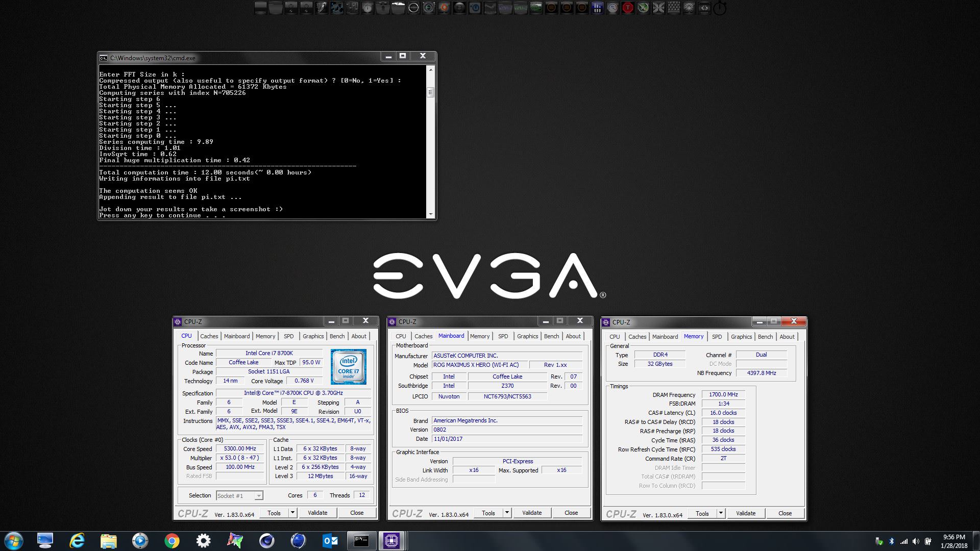Open the Tools dropdown arrow in Mainboard window

[507, 513]
